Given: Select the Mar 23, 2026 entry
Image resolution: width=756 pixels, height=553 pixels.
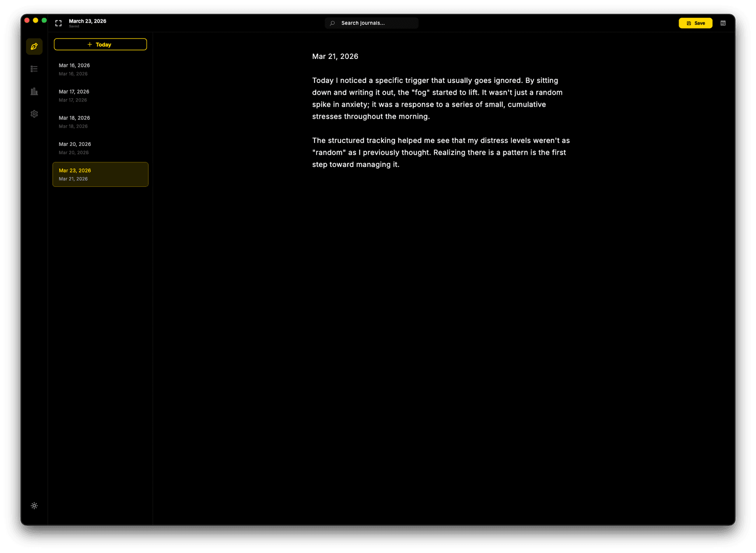Looking at the screenshot, I should tap(100, 175).
